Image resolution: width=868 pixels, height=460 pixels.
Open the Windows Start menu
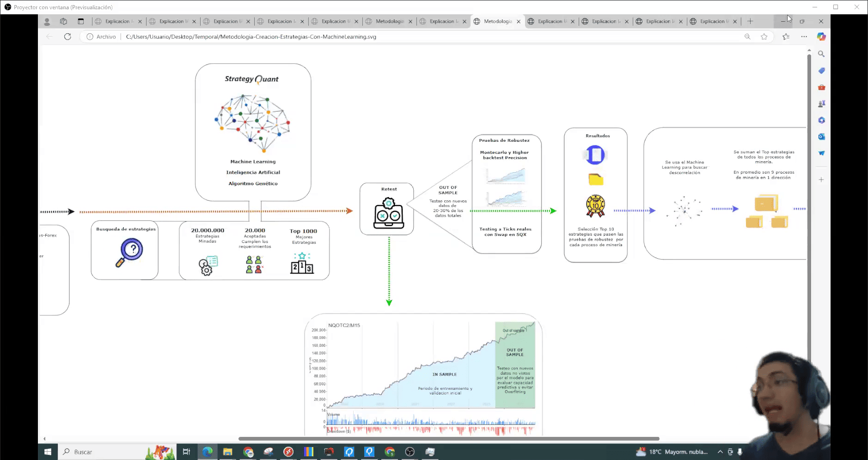click(48, 452)
